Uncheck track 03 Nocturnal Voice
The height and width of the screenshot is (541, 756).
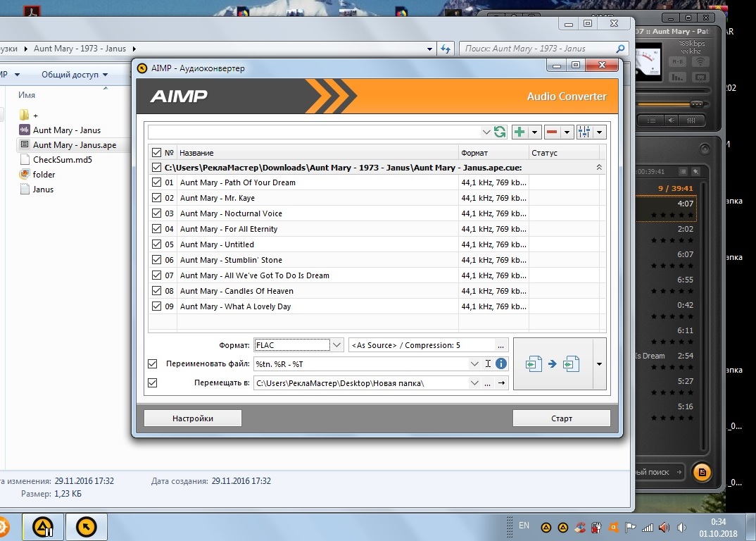[156, 213]
